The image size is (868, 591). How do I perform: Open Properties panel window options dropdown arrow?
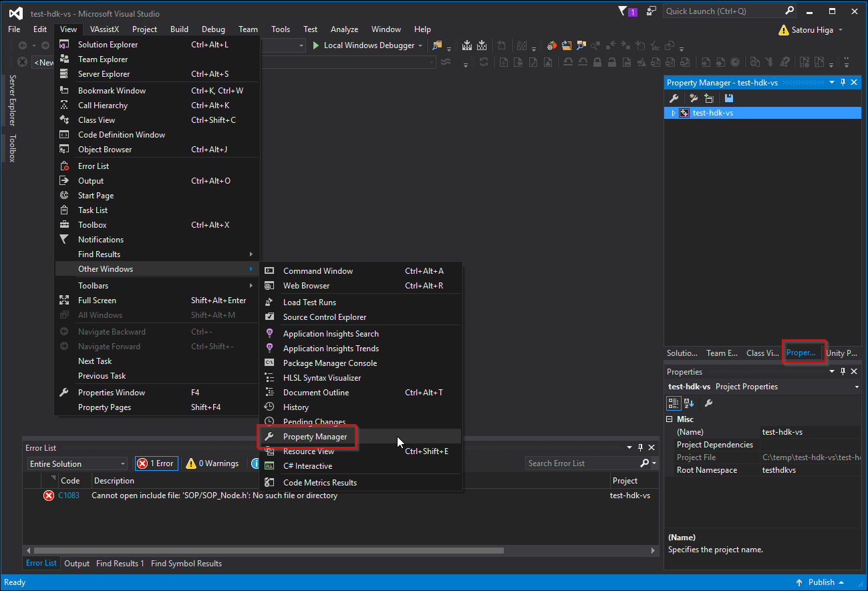[x=832, y=371]
